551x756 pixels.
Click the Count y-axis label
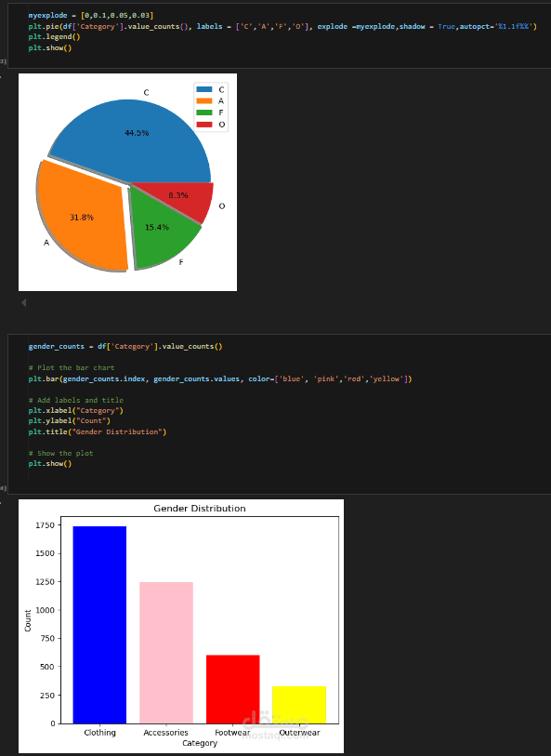point(28,620)
